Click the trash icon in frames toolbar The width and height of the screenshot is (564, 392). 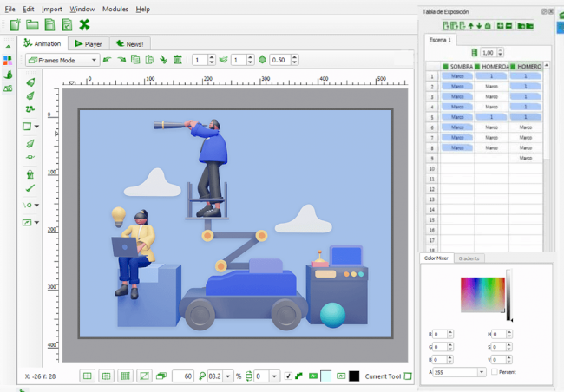(x=177, y=60)
